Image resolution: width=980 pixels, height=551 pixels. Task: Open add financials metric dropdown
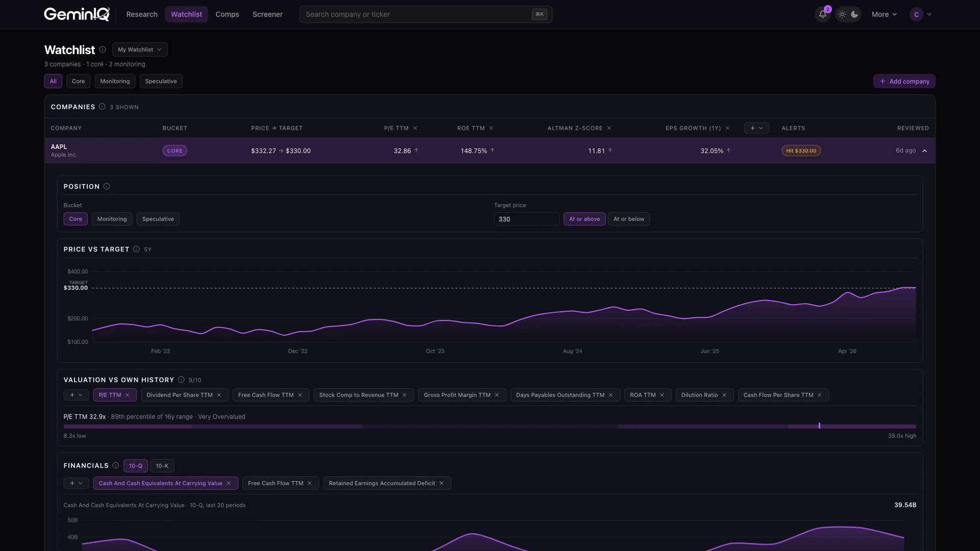point(76,483)
